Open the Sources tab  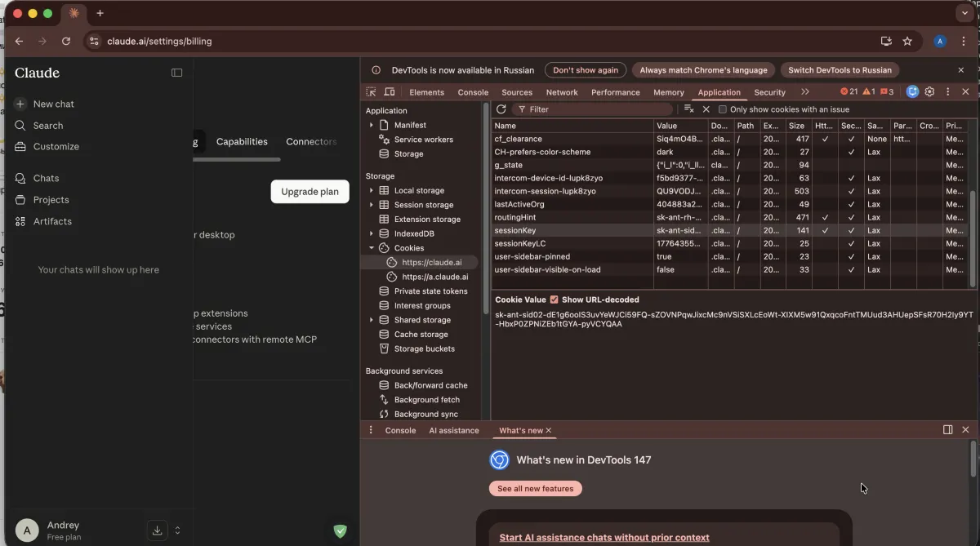(x=517, y=92)
